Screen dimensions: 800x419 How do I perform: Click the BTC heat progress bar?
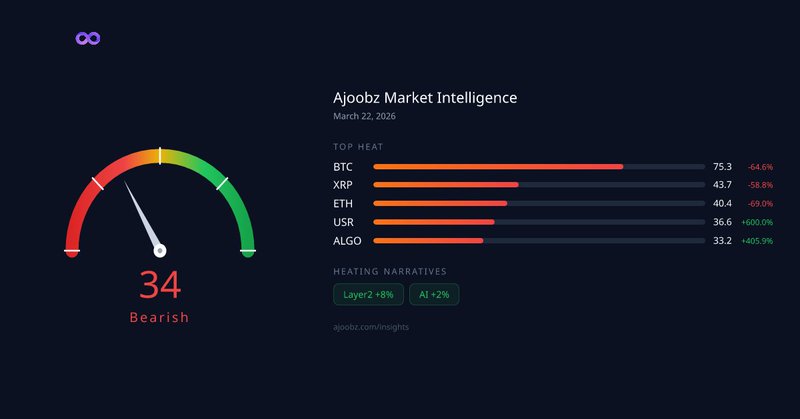(539, 166)
